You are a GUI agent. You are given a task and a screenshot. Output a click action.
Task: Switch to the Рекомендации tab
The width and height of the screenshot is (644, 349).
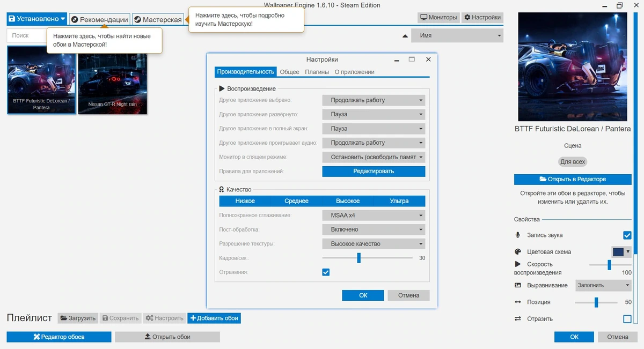point(99,19)
